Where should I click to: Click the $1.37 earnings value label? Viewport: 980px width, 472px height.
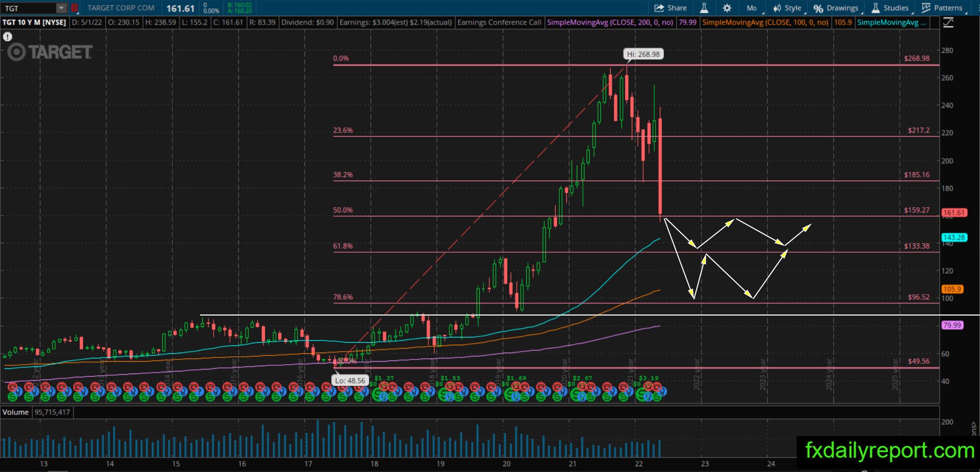pyautogui.click(x=384, y=378)
